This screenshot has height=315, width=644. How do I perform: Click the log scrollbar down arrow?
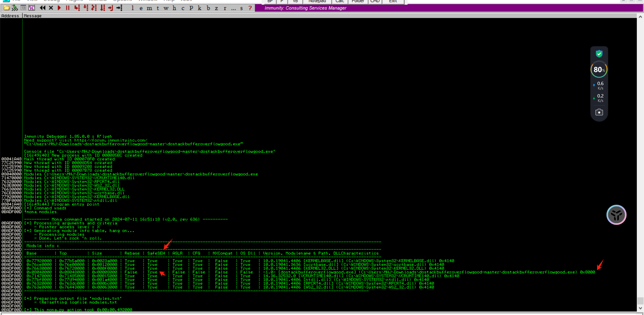coord(640,308)
